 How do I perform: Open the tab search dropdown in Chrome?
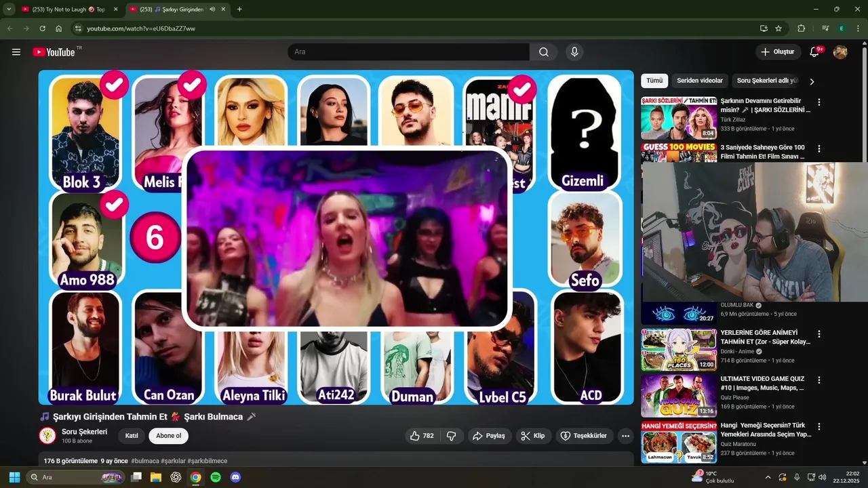[9, 9]
